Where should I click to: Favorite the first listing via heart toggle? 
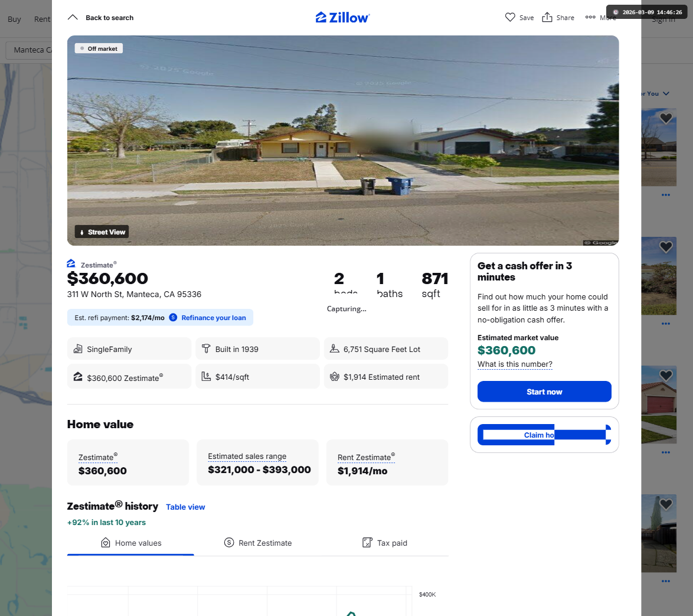pos(666,118)
